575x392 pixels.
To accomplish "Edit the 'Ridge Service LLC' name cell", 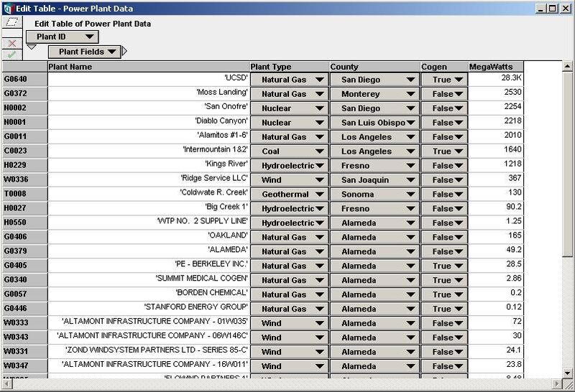I will [149, 179].
